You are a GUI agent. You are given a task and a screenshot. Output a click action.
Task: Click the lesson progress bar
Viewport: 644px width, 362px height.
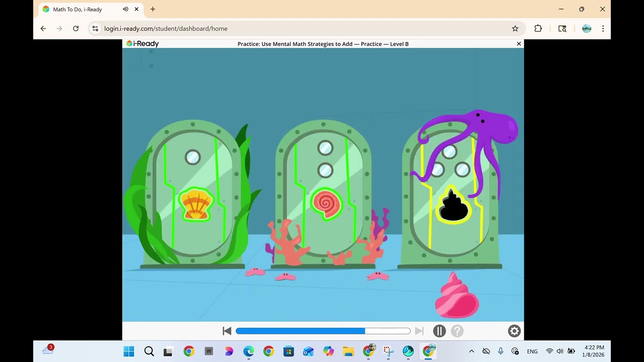[323, 331]
